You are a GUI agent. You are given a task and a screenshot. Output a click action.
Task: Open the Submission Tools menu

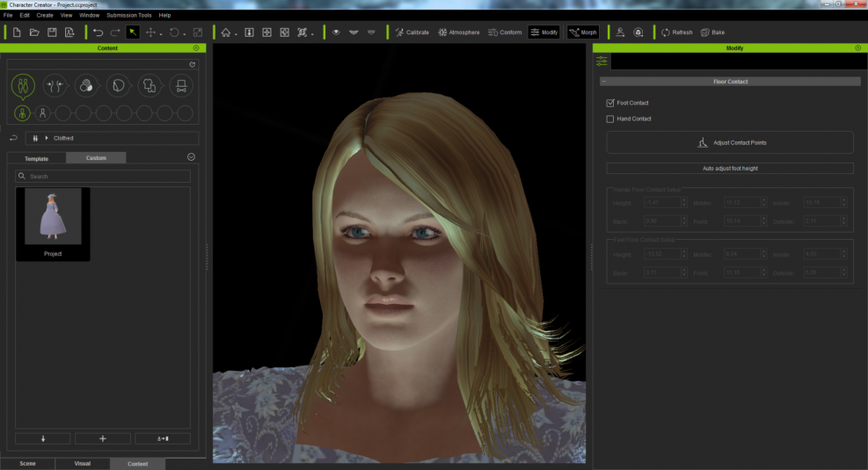[x=128, y=15]
